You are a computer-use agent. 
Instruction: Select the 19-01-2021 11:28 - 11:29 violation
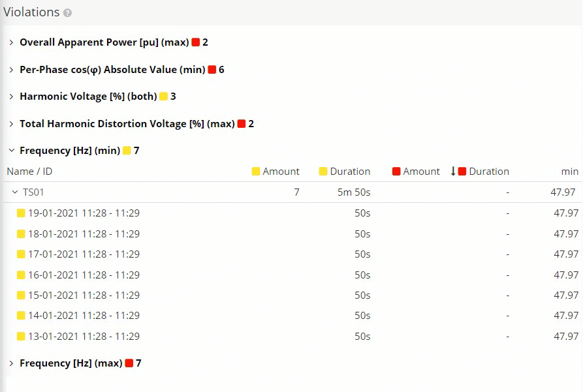[x=84, y=213]
